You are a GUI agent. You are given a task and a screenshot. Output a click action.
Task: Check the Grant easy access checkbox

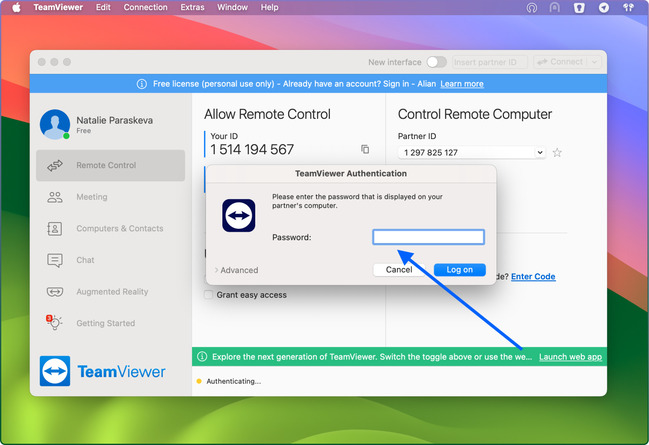pos(209,295)
